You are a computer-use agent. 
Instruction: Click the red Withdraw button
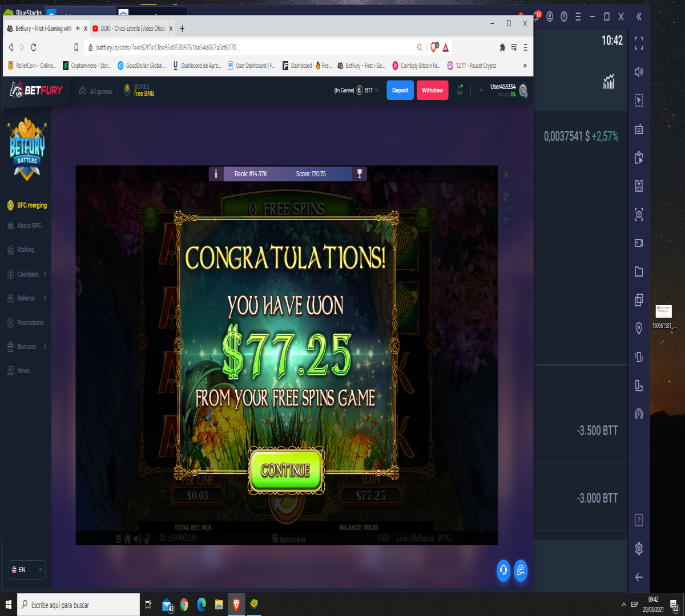433,90
